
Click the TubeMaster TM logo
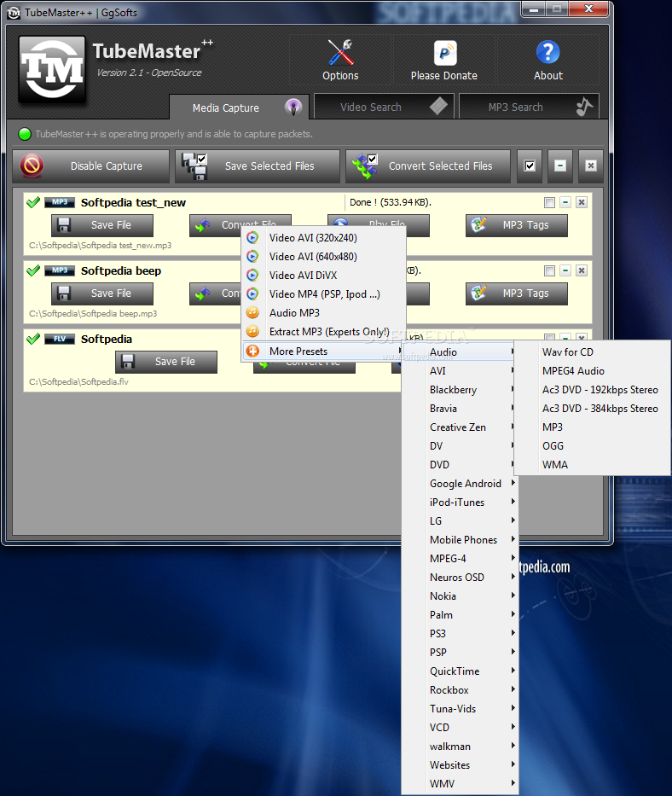(52, 69)
